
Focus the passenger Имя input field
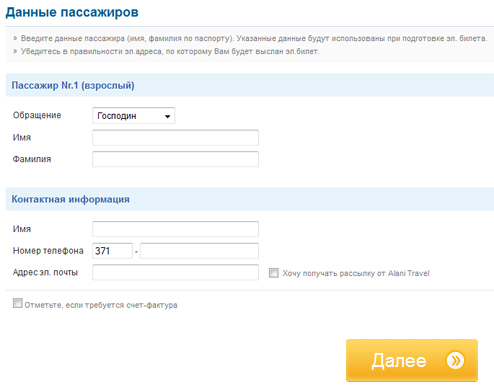[175, 138]
